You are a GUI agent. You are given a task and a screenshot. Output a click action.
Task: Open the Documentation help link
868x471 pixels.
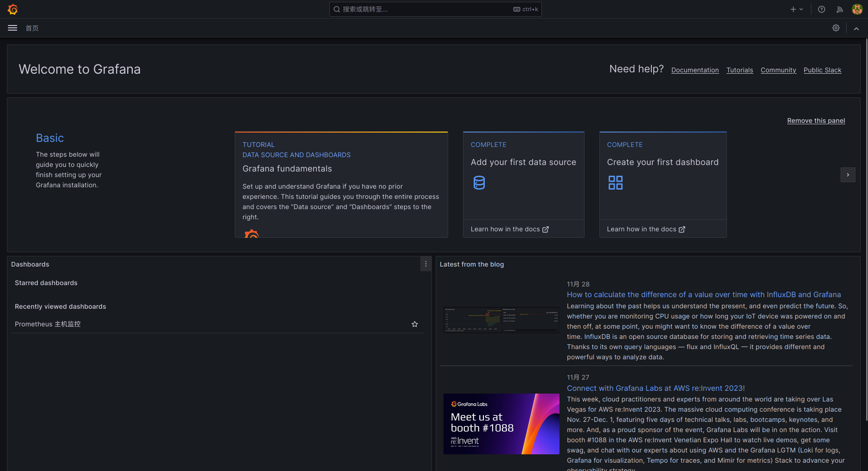(x=695, y=70)
